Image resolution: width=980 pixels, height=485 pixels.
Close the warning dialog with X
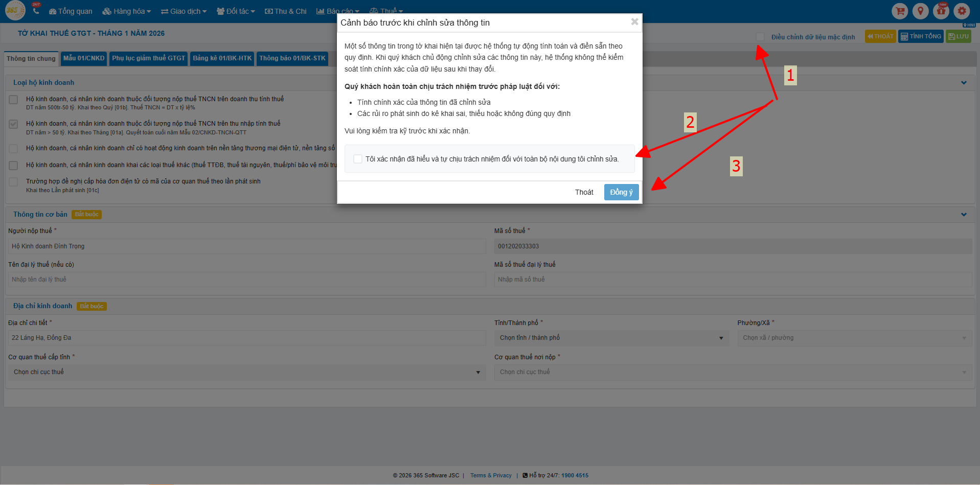click(x=634, y=21)
